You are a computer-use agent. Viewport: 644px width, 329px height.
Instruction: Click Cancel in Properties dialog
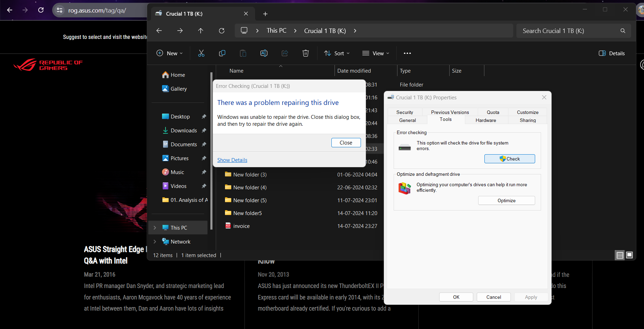494,297
